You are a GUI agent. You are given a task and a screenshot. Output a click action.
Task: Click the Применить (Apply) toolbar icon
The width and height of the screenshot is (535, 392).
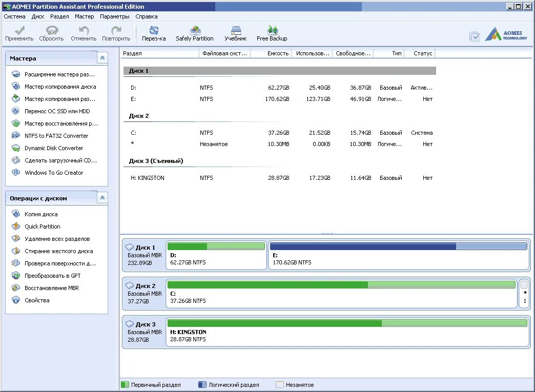[19, 33]
